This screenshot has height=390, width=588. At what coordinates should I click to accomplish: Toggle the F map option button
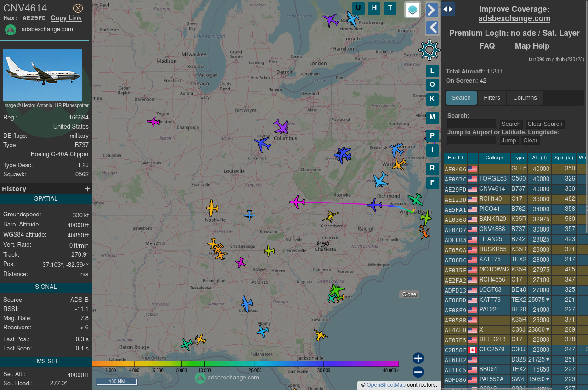432,183
